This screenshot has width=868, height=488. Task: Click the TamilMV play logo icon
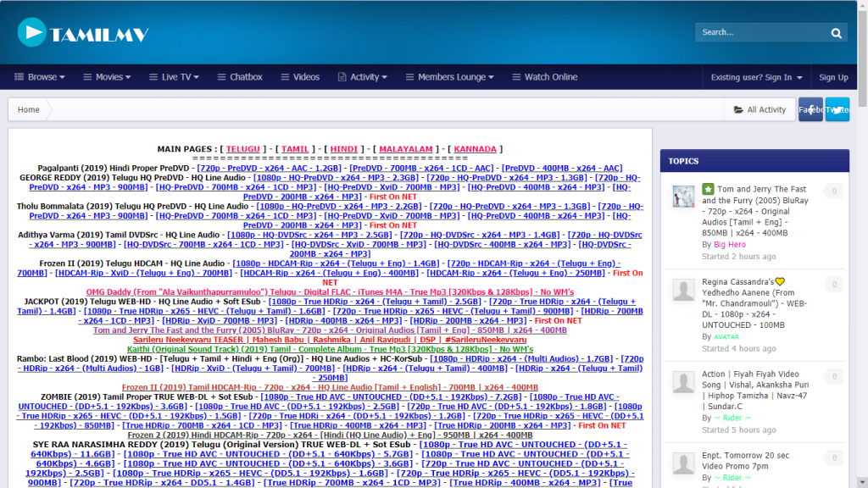pyautogui.click(x=32, y=32)
